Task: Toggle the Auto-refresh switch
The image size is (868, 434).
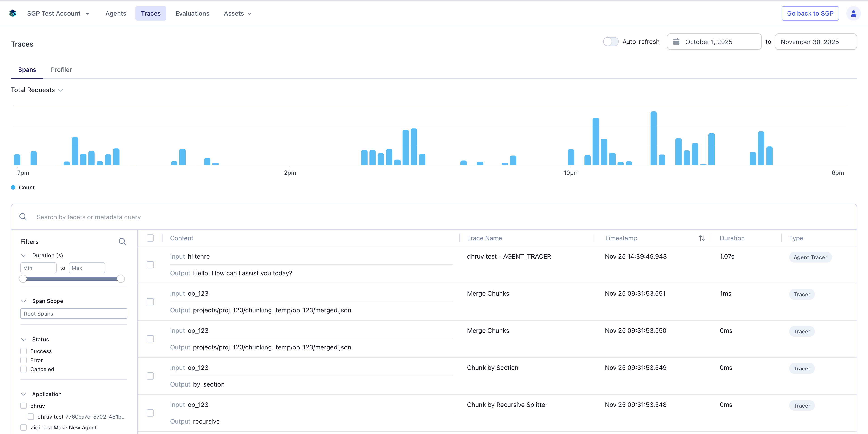Action: (611, 42)
